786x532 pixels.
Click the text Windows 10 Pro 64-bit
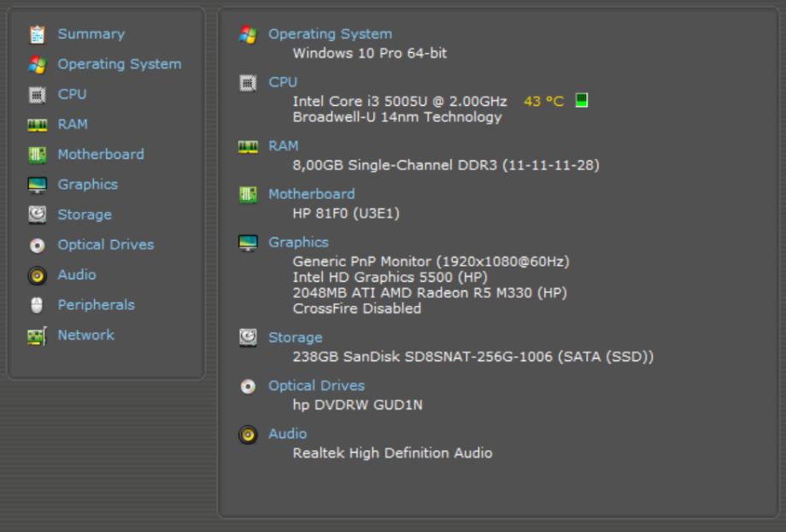point(369,53)
